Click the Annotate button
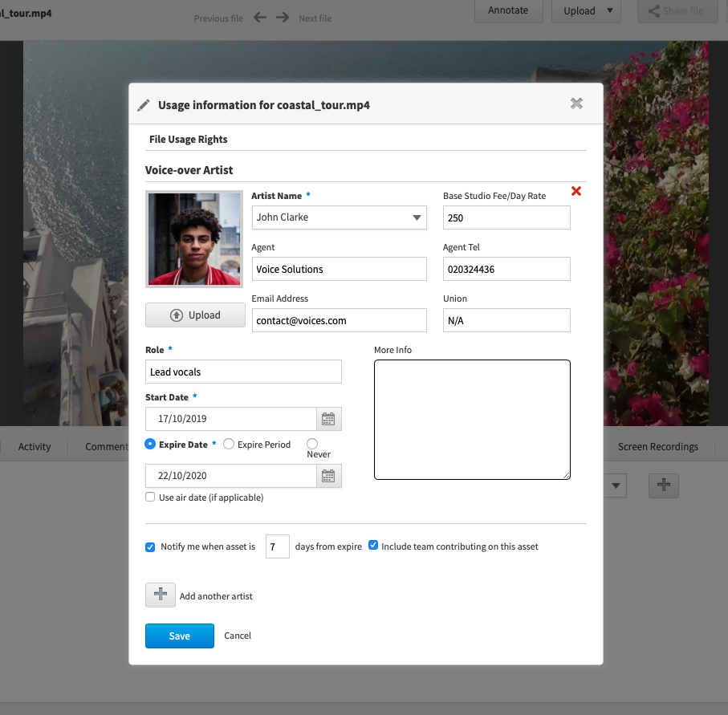Image resolution: width=728 pixels, height=715 pixels. 508,10
